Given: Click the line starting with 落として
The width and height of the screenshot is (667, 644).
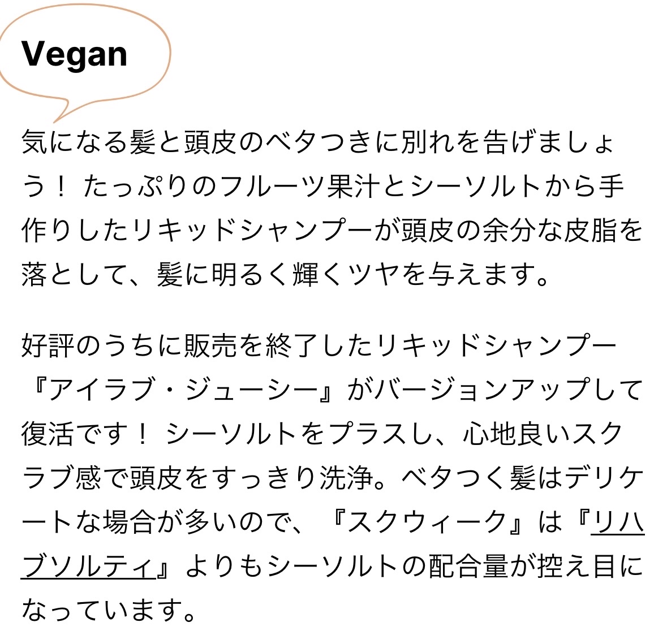Looking at the screenshot, I should pos(286,275).
